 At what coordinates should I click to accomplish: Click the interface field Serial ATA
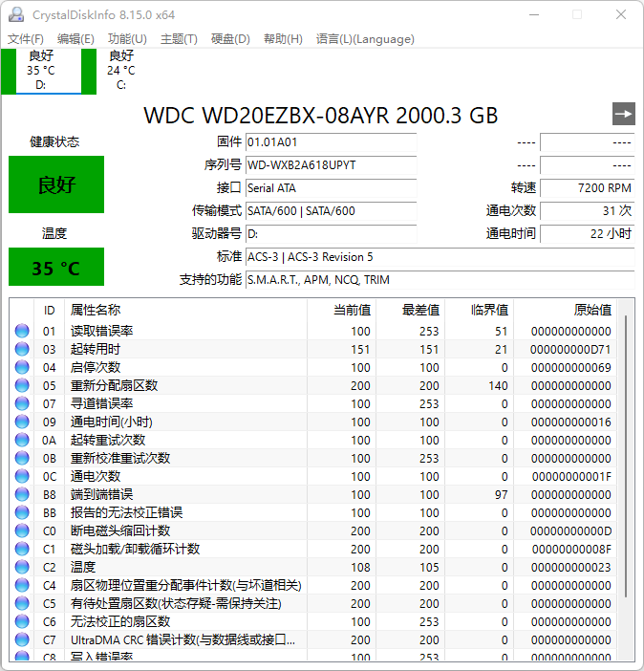332,188
